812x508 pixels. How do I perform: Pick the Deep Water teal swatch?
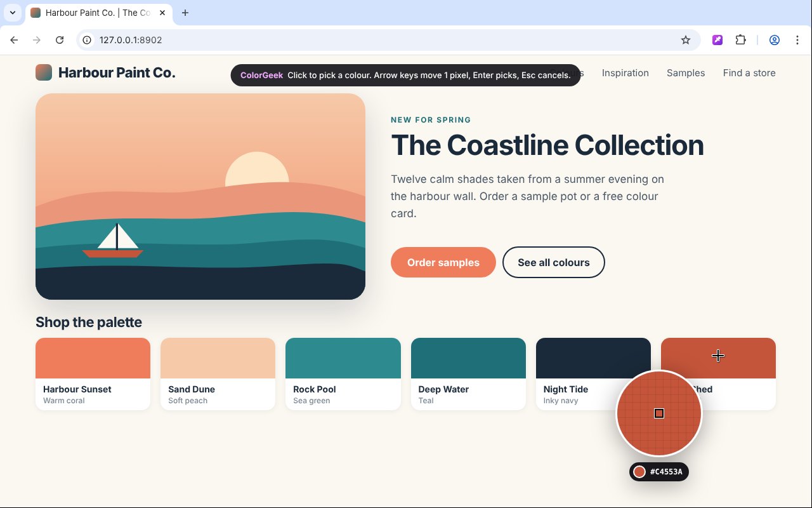468,358
